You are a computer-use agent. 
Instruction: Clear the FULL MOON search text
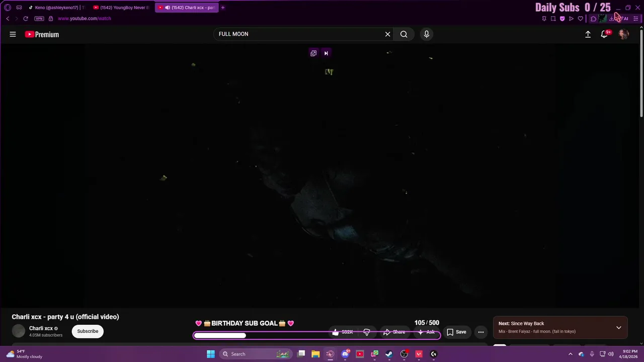[x=387, y=34]
